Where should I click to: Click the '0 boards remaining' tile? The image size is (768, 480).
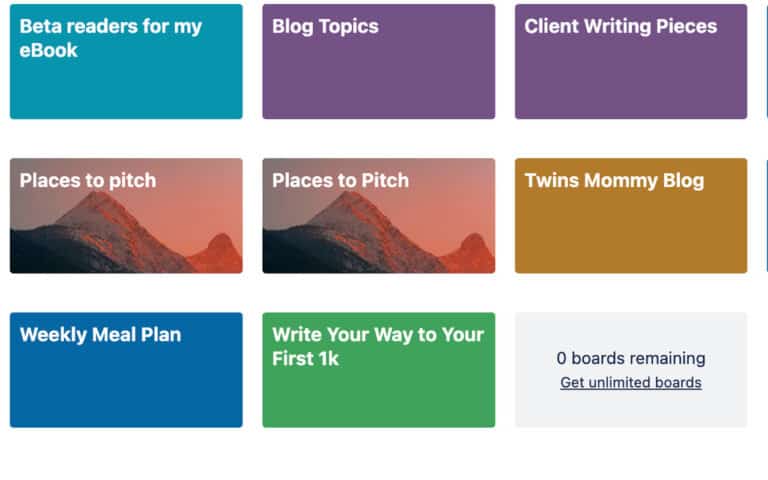pyautogui.click(x=631, y=370)
